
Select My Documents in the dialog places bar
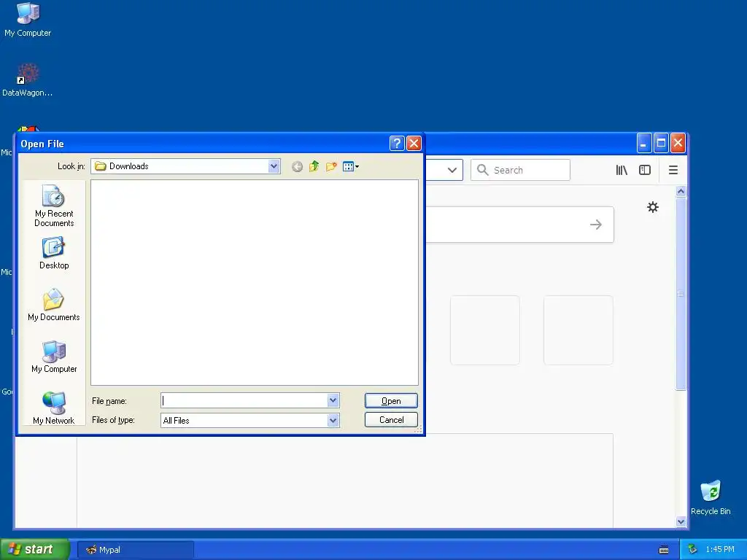[54, 305]
